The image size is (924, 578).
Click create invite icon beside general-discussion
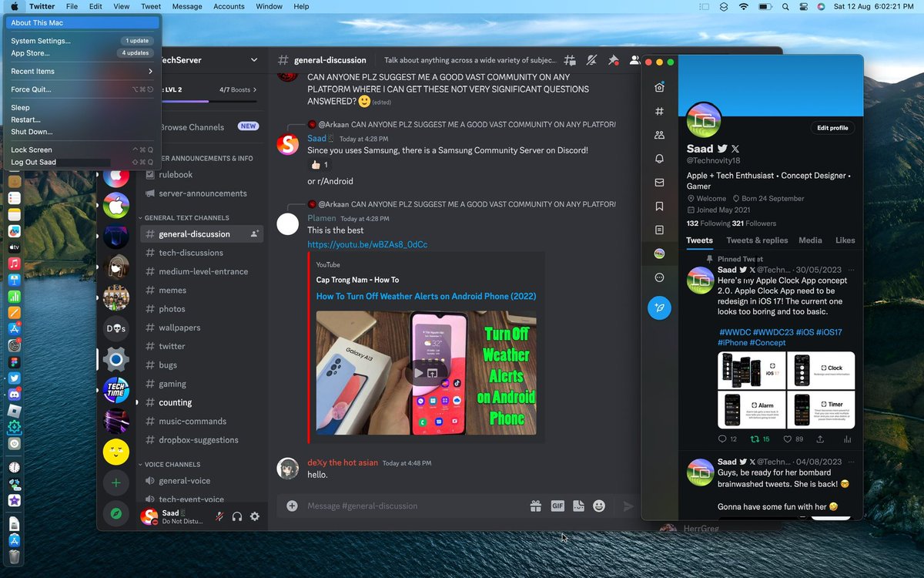coord(254,234)
